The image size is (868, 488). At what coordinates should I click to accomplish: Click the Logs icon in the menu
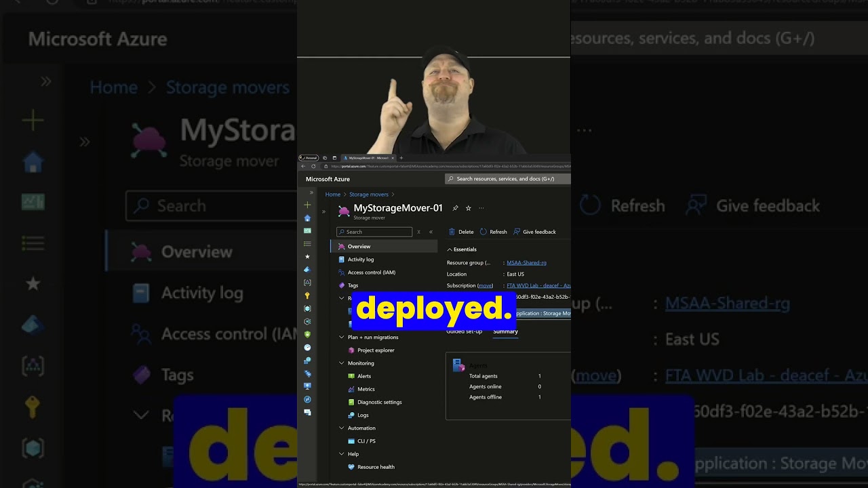[x=351, y=415]
